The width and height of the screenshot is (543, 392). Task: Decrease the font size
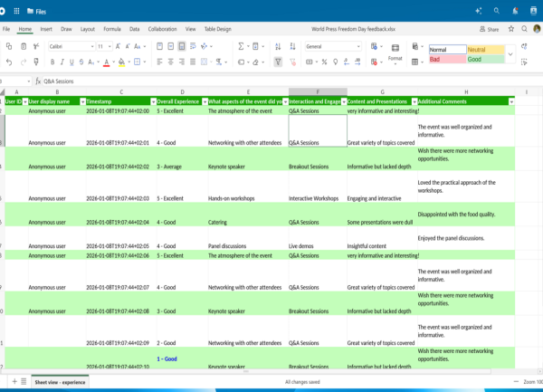[128, 46]
